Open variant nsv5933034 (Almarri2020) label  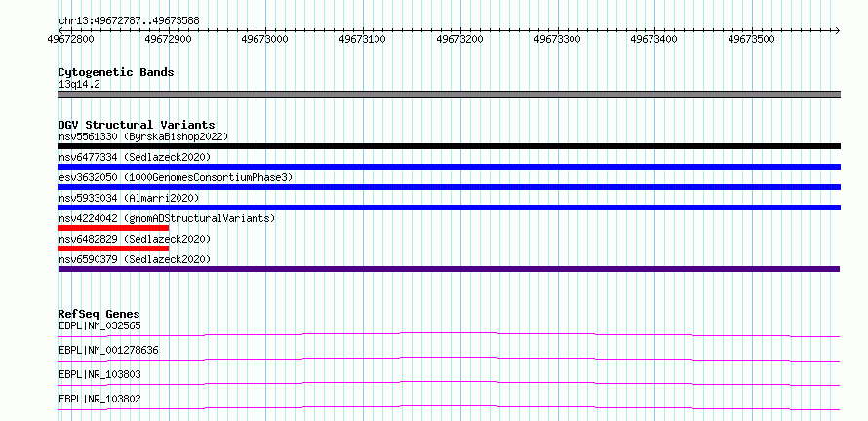pos(129,198)
